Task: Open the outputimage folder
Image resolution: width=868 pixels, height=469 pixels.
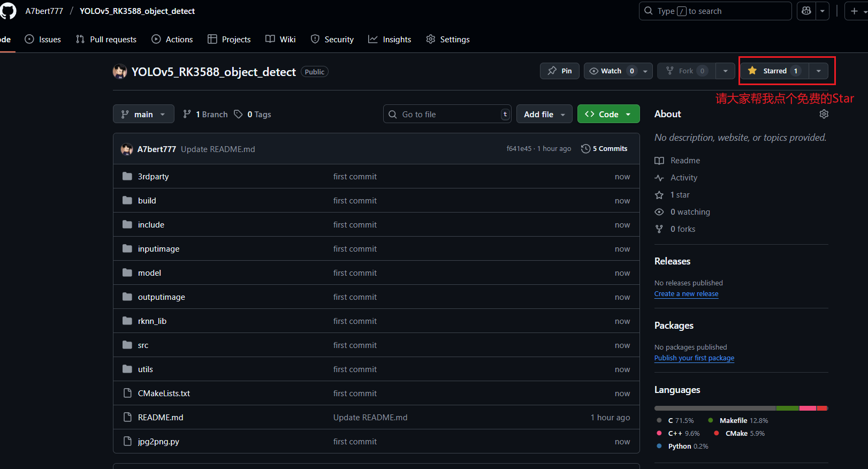Action: [161, 297]
